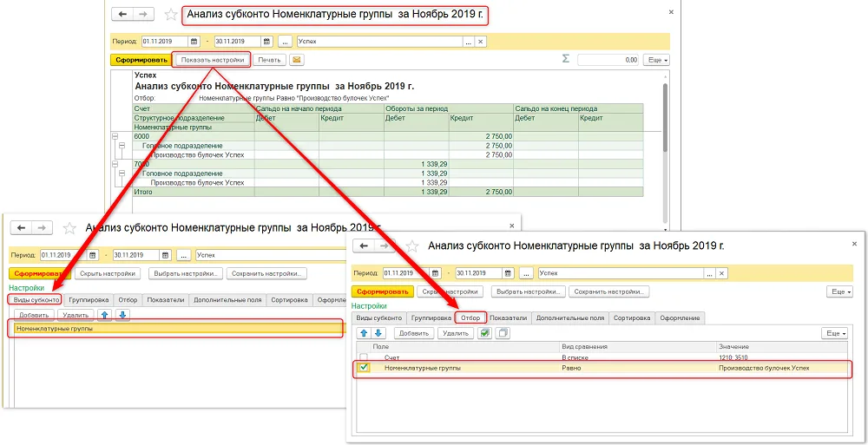Click Сформировать in Отбор settings window
Viewport: 868px width, 445px height.
pos(382,291)
